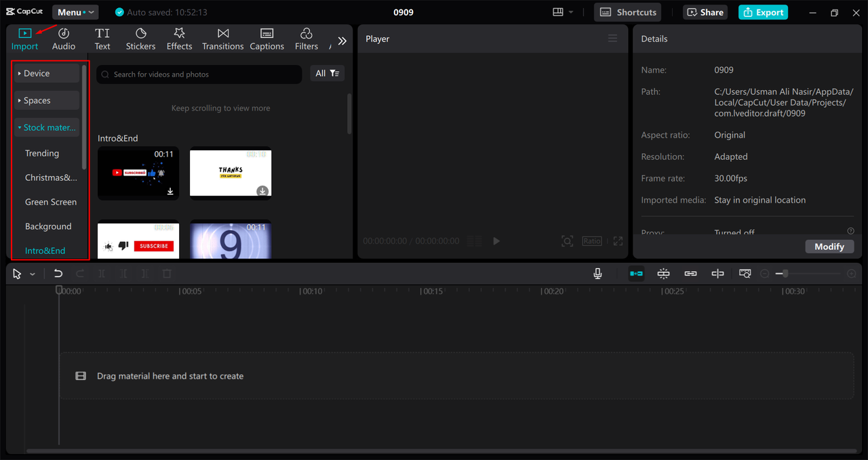Viewport: 868px width, 460px height.
Task: Open the Audio tab
Action: tap(64, 39)
